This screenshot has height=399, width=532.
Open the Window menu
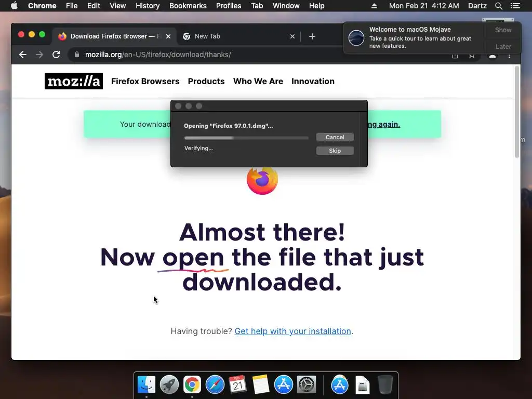(286, 6)
